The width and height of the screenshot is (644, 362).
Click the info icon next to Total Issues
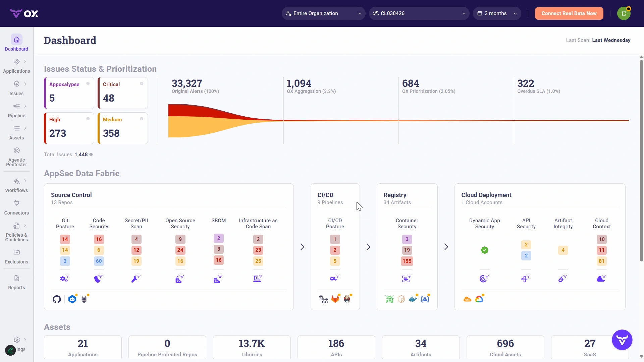click(91, 155)
